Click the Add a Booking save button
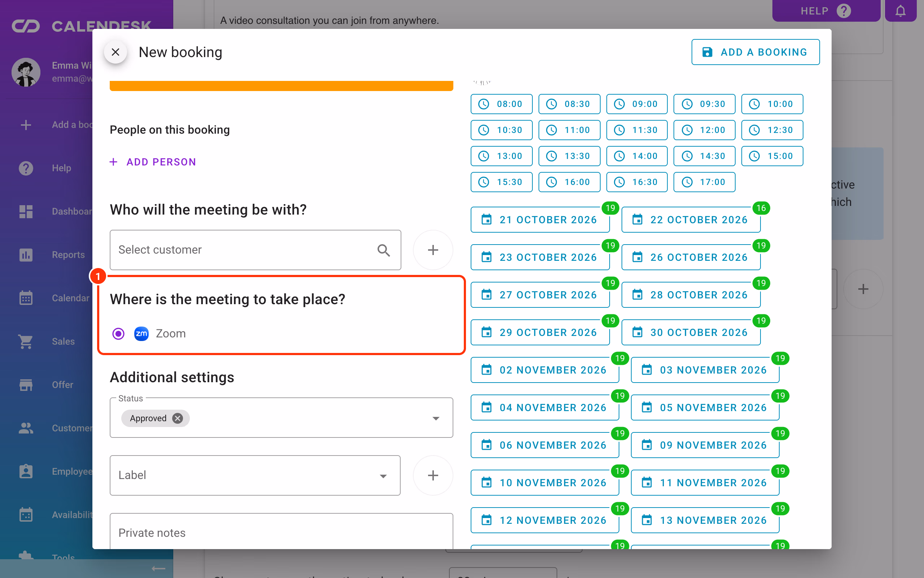 click(755, 52)
